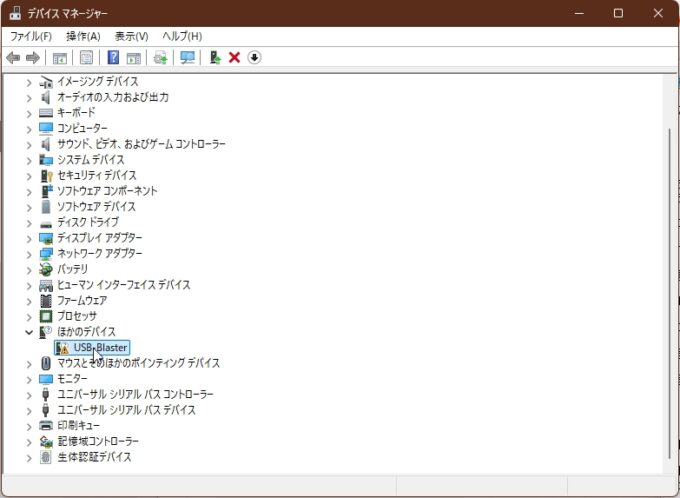Click the イメージング デバイス camera icon
This screenshot has width=680, height=498.
46,82
